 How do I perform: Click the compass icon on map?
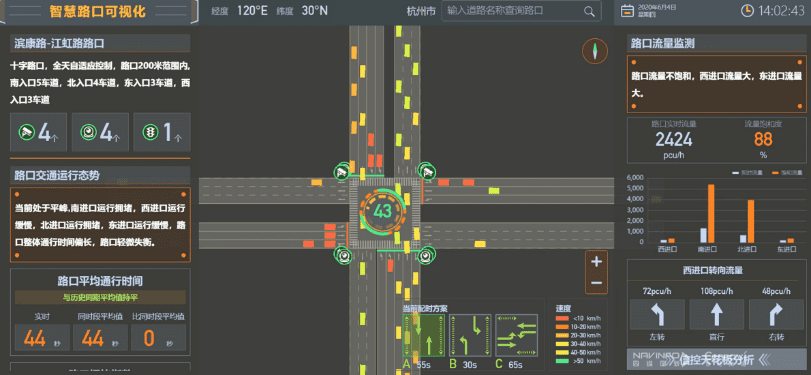[x=595, y=51]
